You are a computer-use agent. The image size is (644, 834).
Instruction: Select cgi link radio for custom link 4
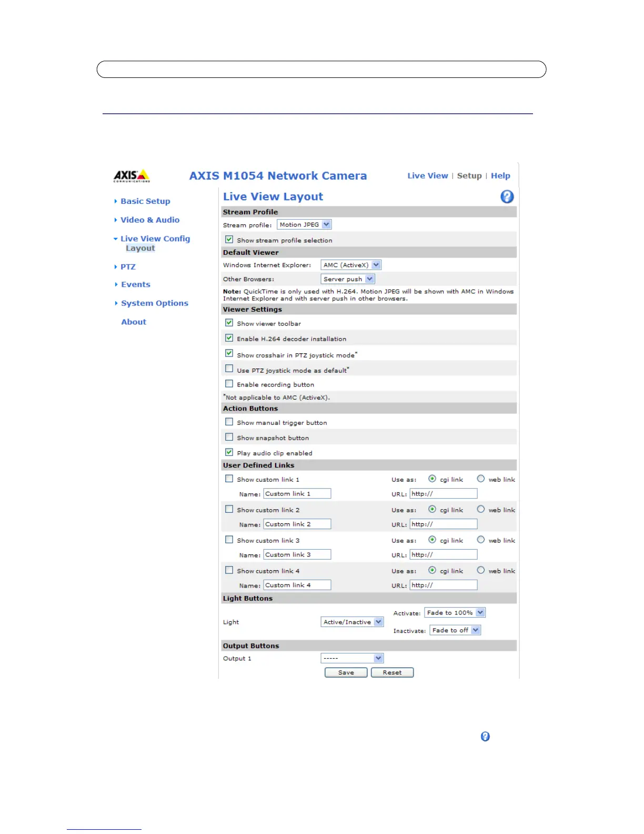pyautogui.click(x=432, y=570)
